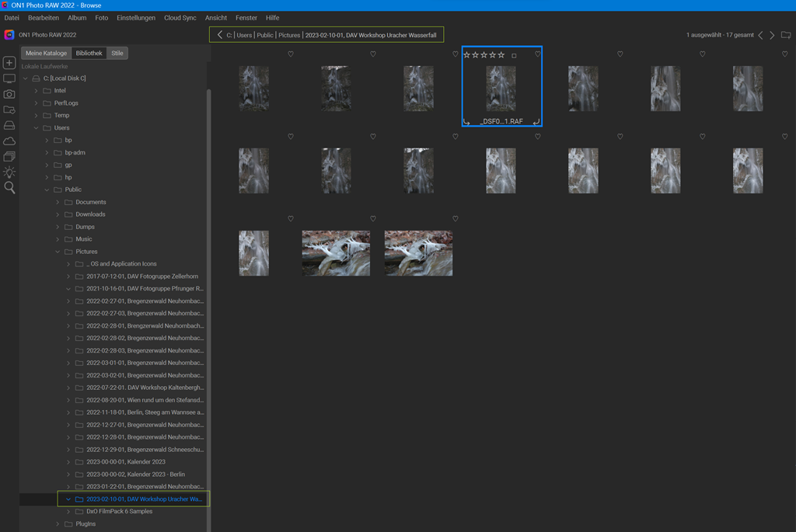The image size is (796, 532).
Task: Click the plus icon in left sidebar
Action: click(x=9, y=63)
